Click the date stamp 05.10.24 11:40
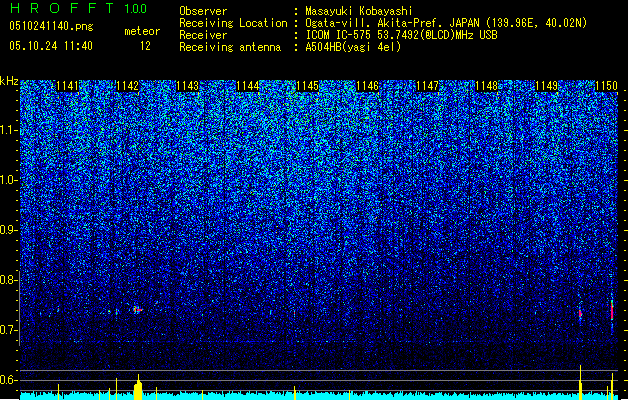Viewport: 629px width, 400px height. tap(51, 46)
